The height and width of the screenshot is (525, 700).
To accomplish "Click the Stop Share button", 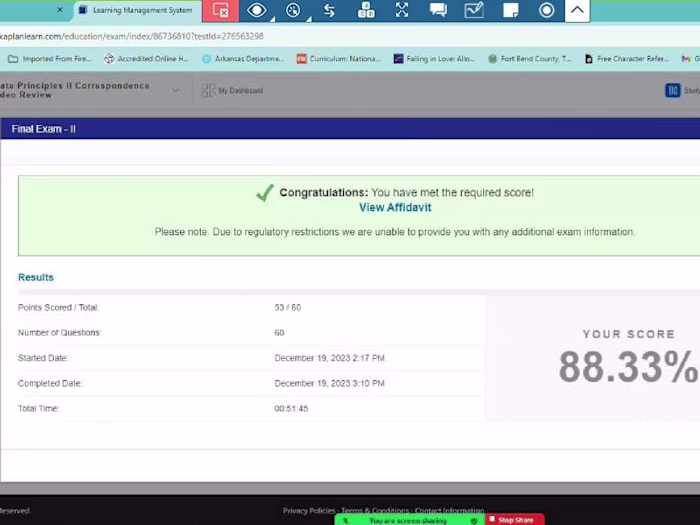I will point(514,520).
